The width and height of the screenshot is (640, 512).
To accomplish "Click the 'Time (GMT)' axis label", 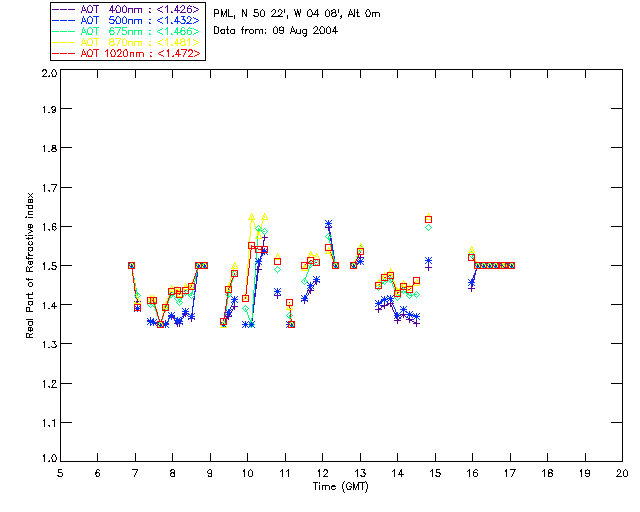I will pyautogui.click(x=340, y=487).
